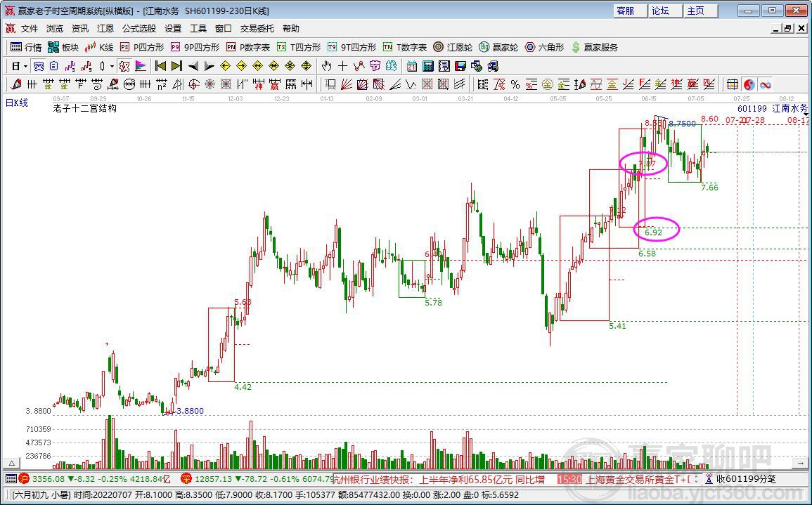The width and height of the screenshot is (812, 505).
Task: Jump to the first bar icon
Action: click(160, 66)
